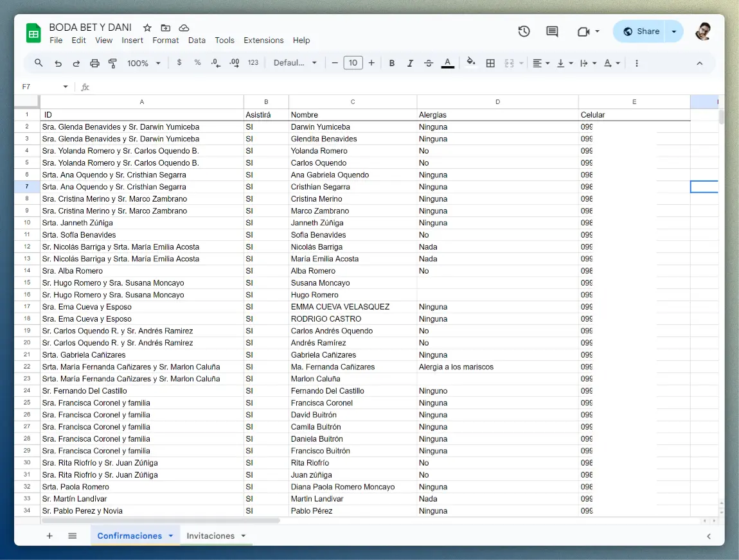The image size is (739, 560).
Task: Click the undo arrow icon
Action: 58,63
